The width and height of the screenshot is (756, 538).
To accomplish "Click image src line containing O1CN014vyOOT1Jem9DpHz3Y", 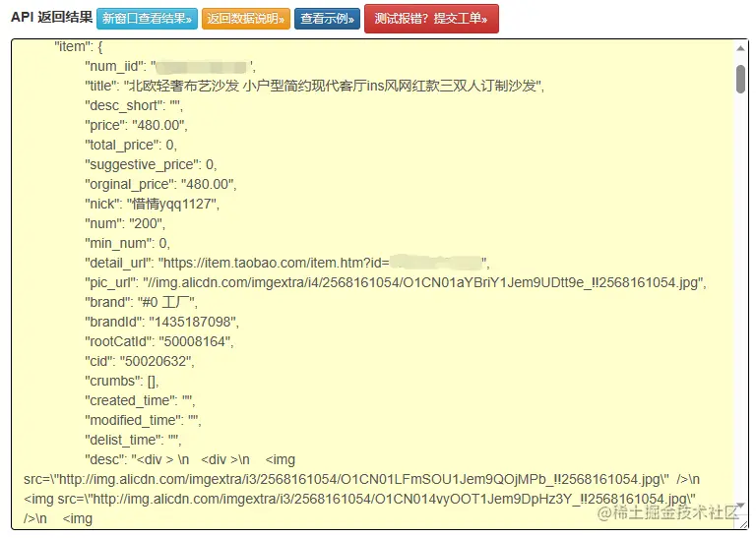I will pyautogui.click(x=359, y=499).
